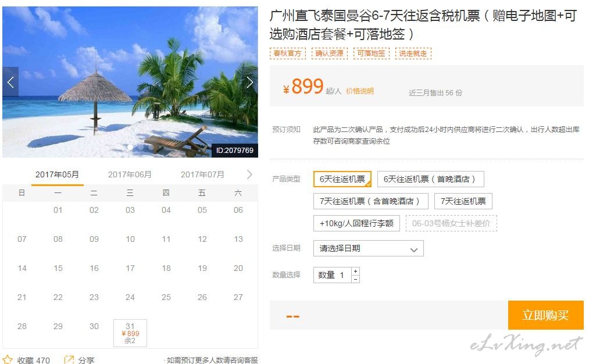Show the previous photo with left arrow
The height and width of the screenshot is (364, 589).
[x=10, y=82]
